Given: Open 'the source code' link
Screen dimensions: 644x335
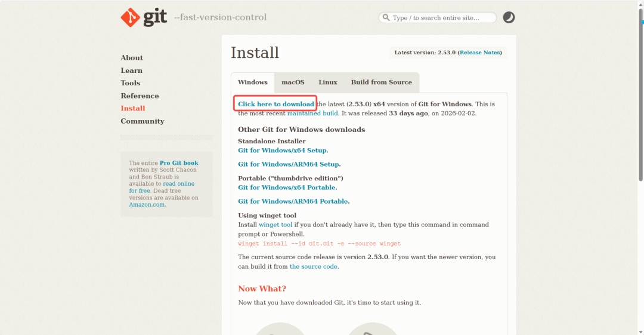Looking at the screenshot, I should pyautogui.click(x=314, y=266).
